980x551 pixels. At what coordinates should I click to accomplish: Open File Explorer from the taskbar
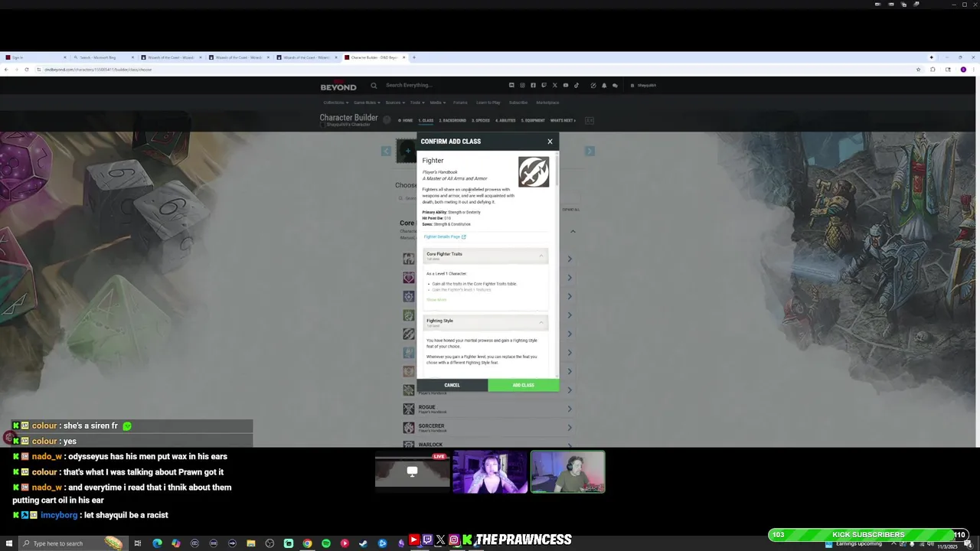click(x=250, y=543)
